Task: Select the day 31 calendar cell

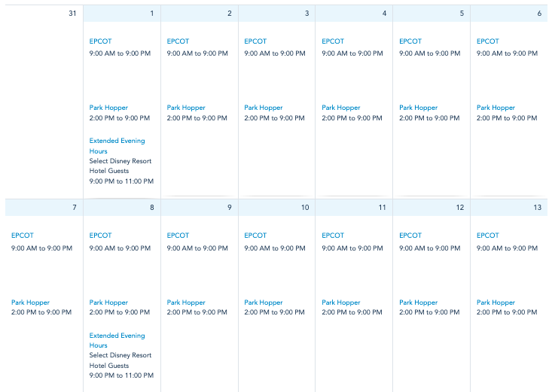Action: pos(44,102)
